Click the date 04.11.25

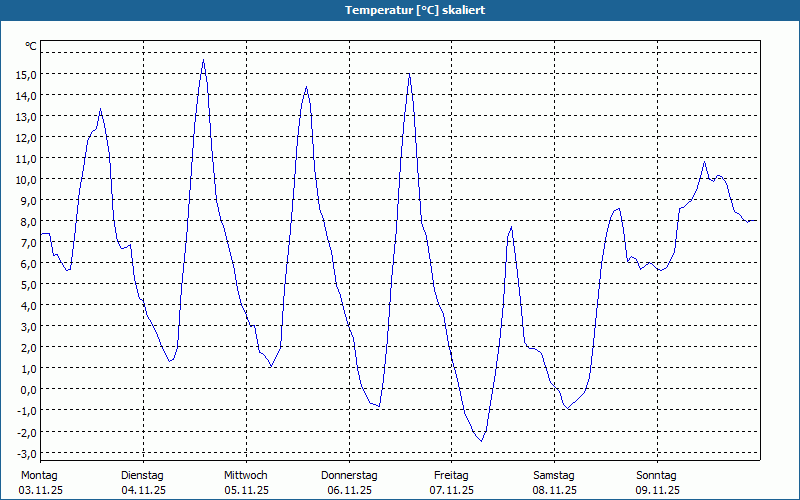point(143,491)
